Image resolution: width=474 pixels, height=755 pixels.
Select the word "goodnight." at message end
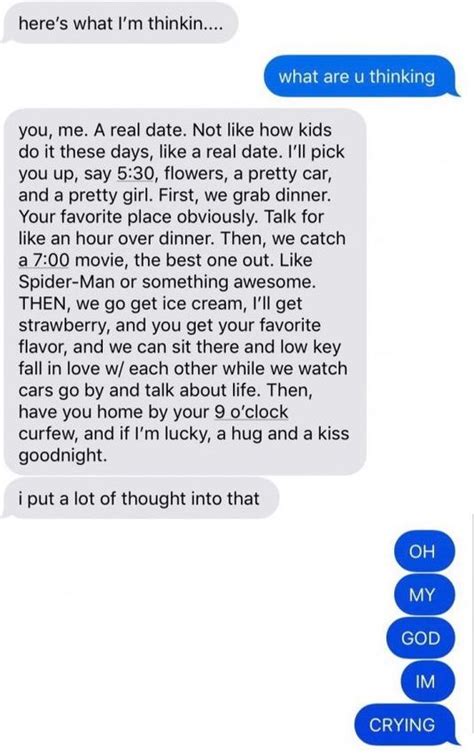point(63,456)
